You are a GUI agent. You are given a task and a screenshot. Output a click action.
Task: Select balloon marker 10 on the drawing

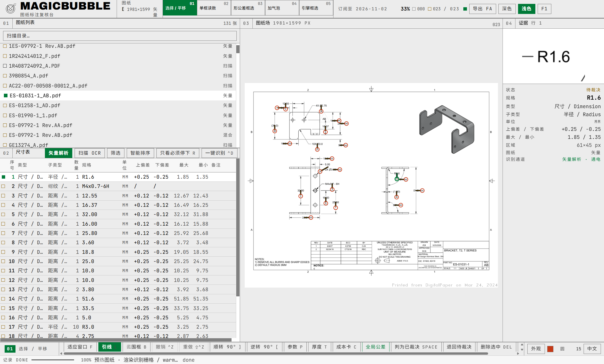click(346, 124)
